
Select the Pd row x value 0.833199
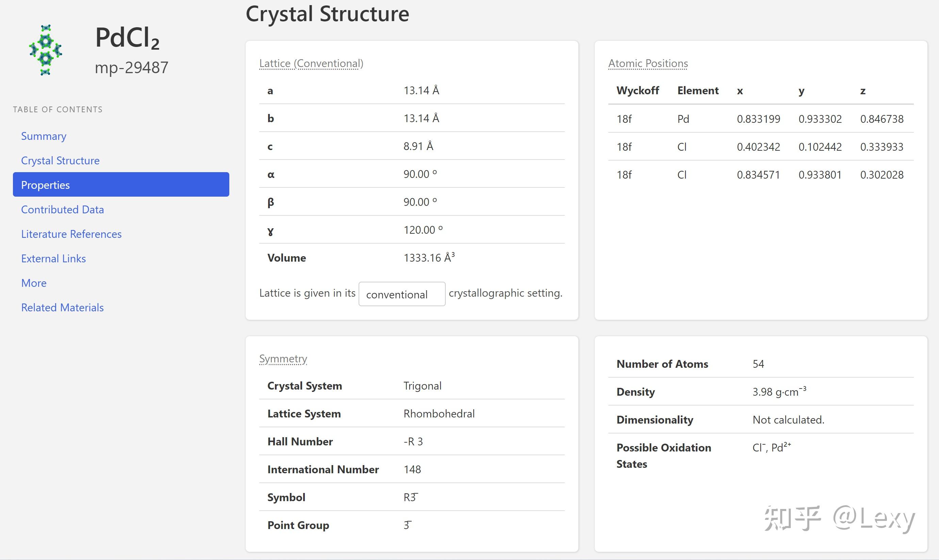tap(758, 119)
